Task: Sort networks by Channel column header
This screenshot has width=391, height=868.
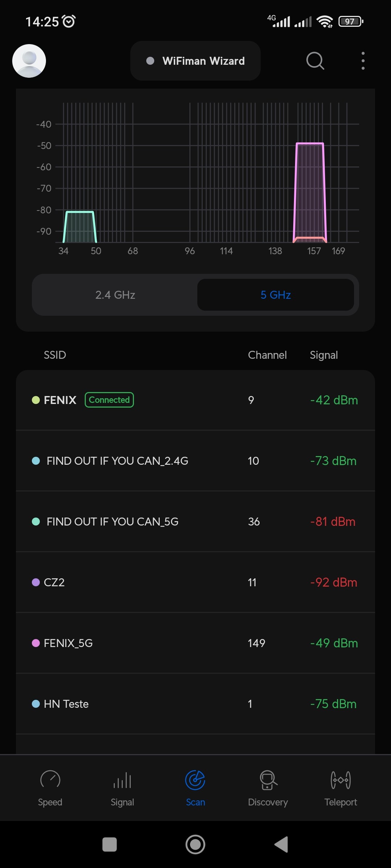Action: pyautogui.click(x=267, y=355)
